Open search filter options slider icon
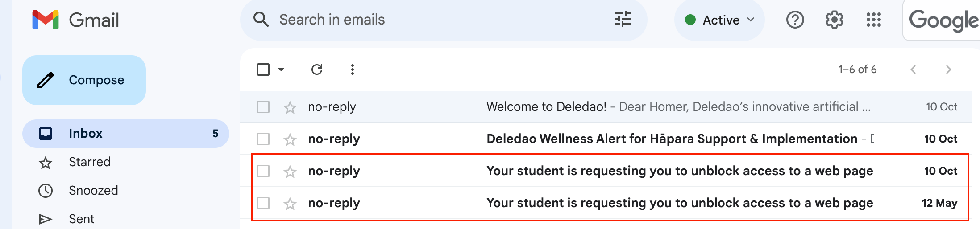The width and height of the screenshot is (980, 229). pyautogui.click(x=622, y=19)
